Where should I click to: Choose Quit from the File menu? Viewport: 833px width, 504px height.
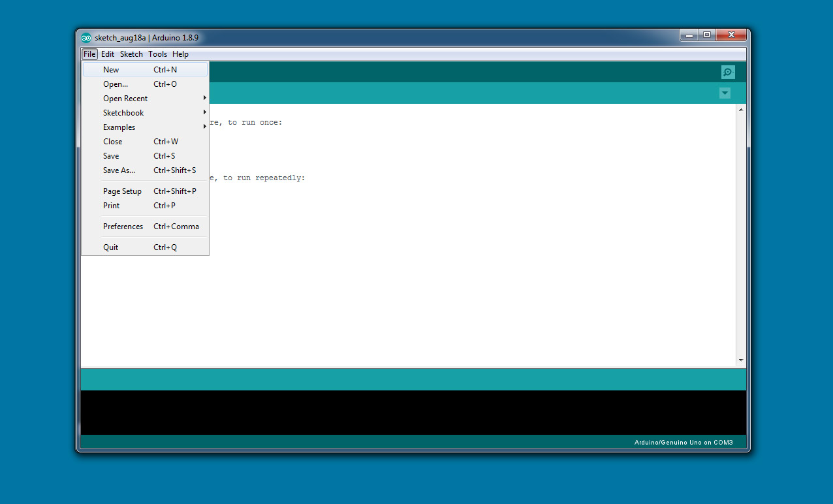(x=145, y=247)
